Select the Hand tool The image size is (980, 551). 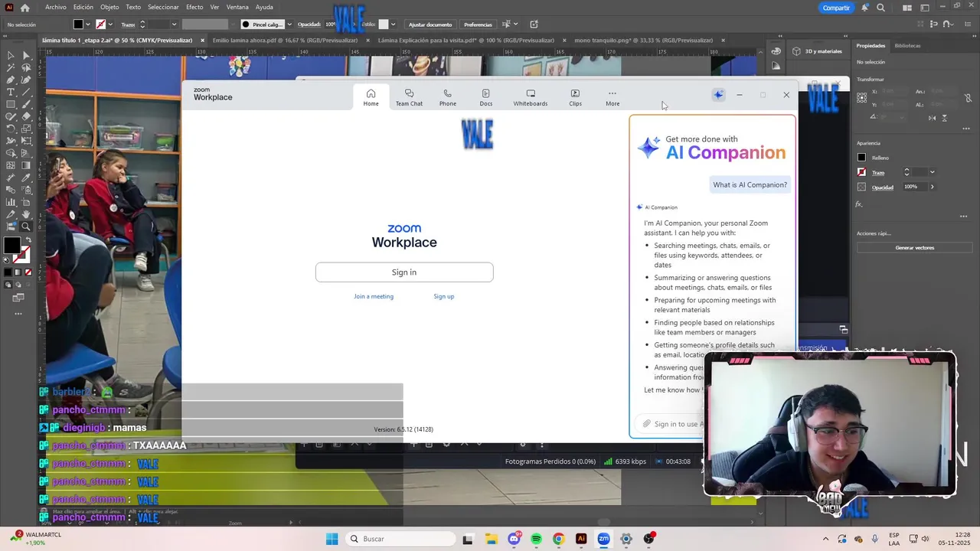(x=26, y=214)
